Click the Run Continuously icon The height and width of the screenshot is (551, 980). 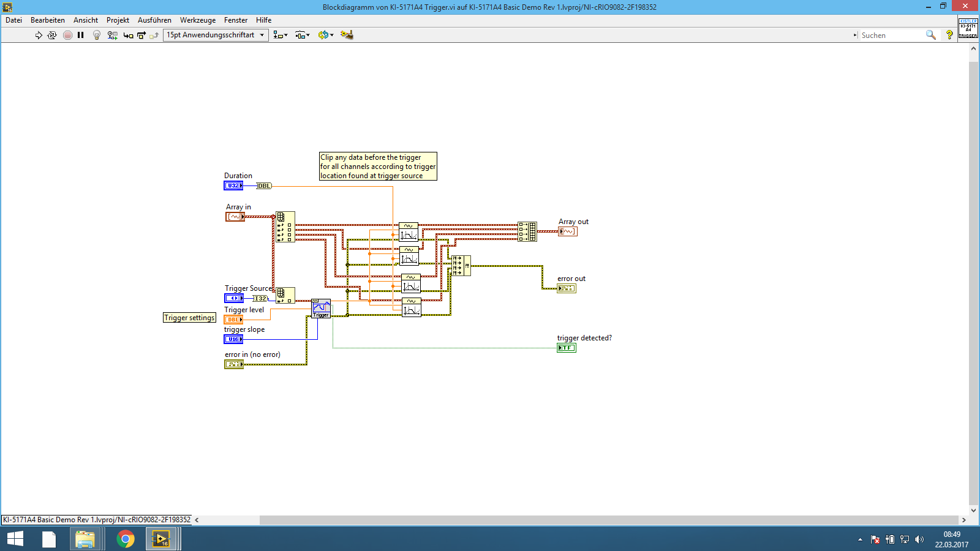[x=52, y=36]
